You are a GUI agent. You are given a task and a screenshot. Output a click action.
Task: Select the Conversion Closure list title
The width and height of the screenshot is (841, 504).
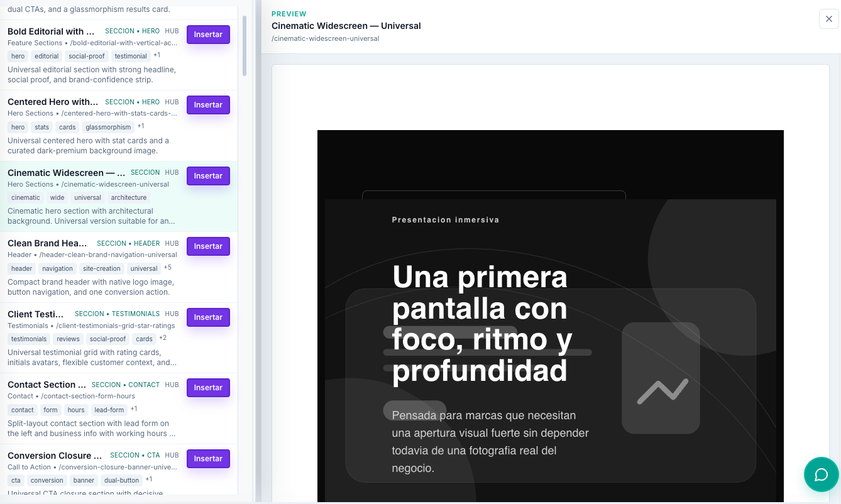click(x=55, y=456)
